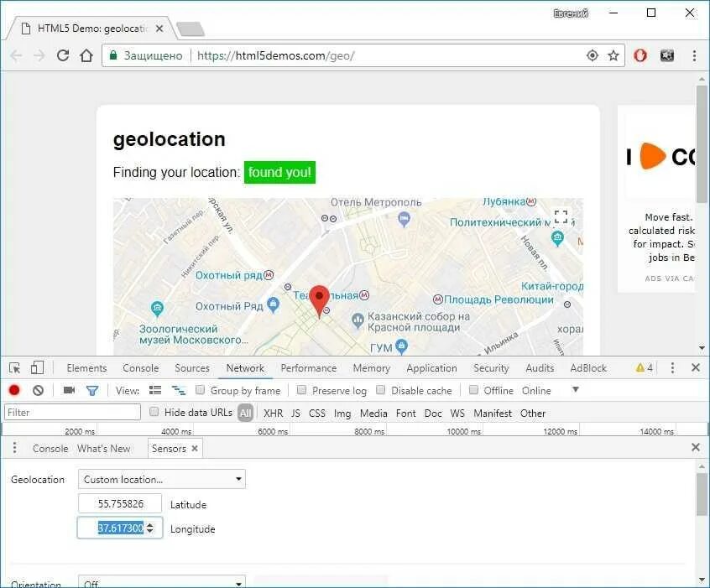Image resolution: width=710 pixels, height=588 pixels.
Task: Click the forward navigation arrow
Action: pyautogui.click(x=39, y=55)
